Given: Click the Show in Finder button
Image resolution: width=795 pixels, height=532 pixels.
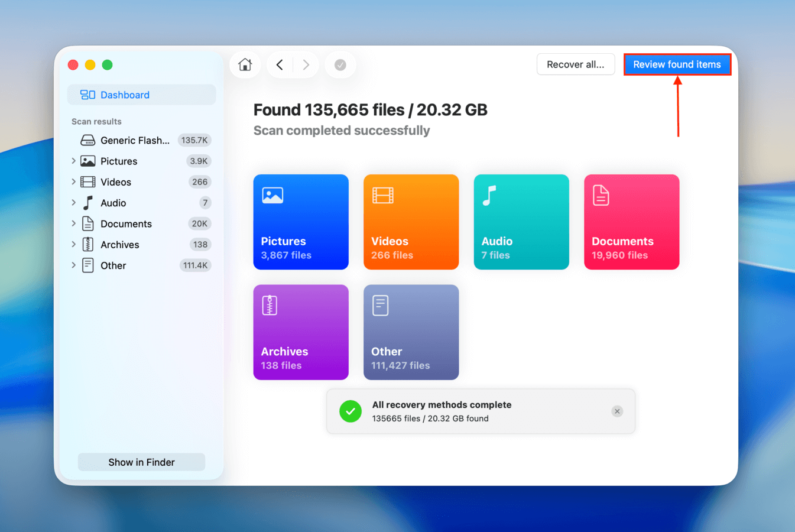Looking at the screenshot, I should [x=141, y=462].
